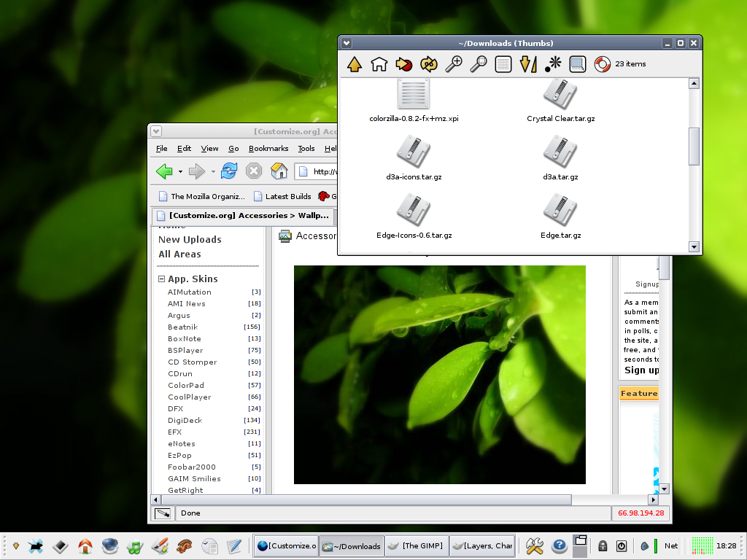
Task: Go up to parent directory in Downloads window
Action: tap(355, 64)
